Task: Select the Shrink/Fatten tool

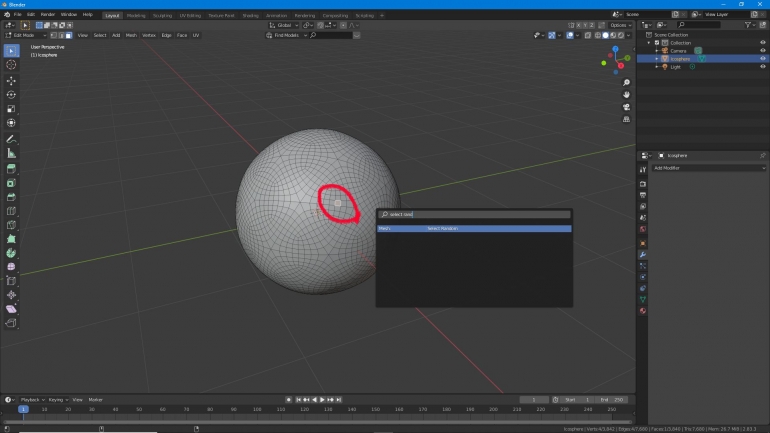Action: [x=11, y=295]
